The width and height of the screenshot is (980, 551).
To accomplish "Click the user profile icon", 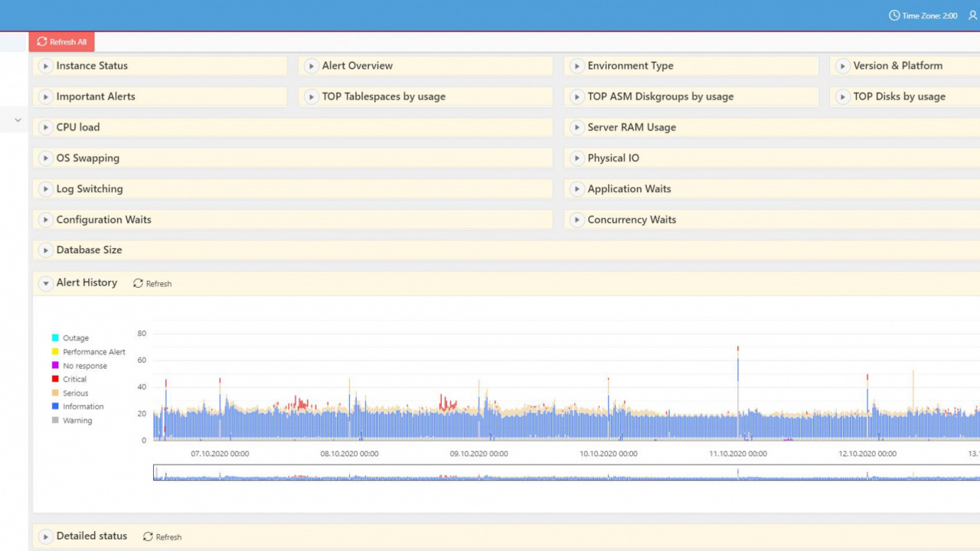I will [972, 15].
